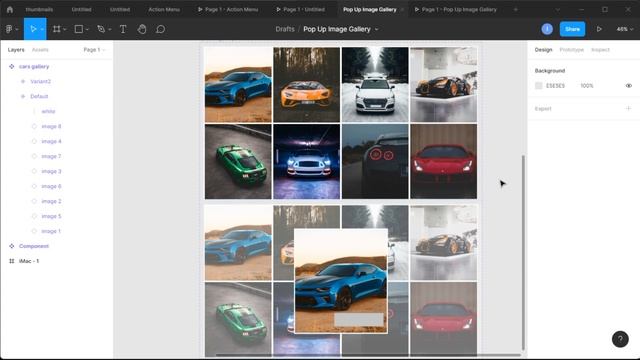640x360 pixels.
Task: Select the cars gallery layer
Action: 34,66
